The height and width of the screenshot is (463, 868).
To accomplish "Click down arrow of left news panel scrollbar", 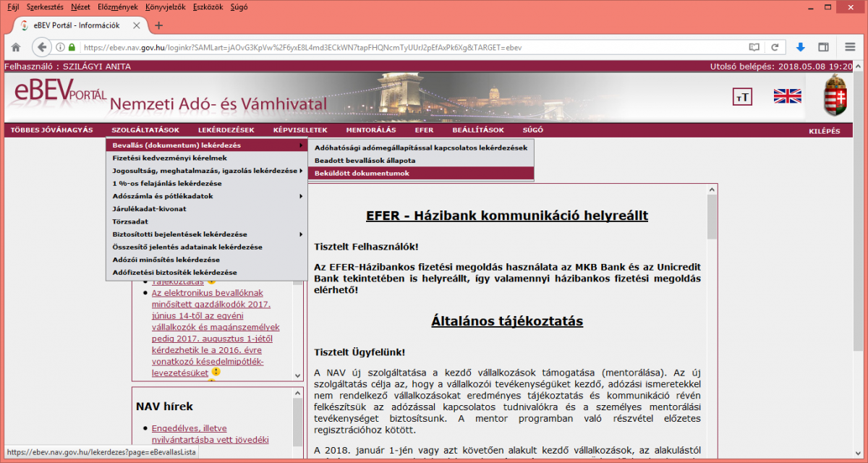I will click(297, 375).
